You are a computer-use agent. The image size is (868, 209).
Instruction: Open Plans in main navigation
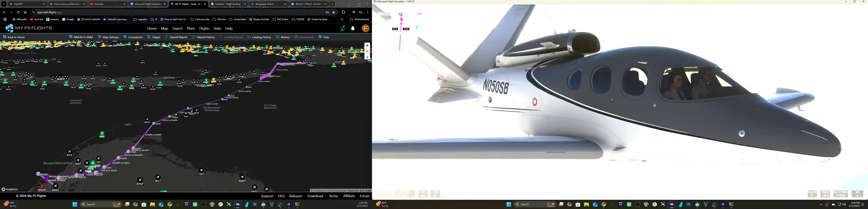(x=191, y=29)
